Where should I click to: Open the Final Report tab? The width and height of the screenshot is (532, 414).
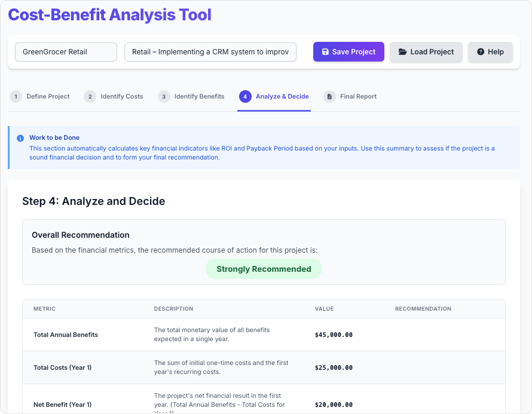tap(350, 97)
